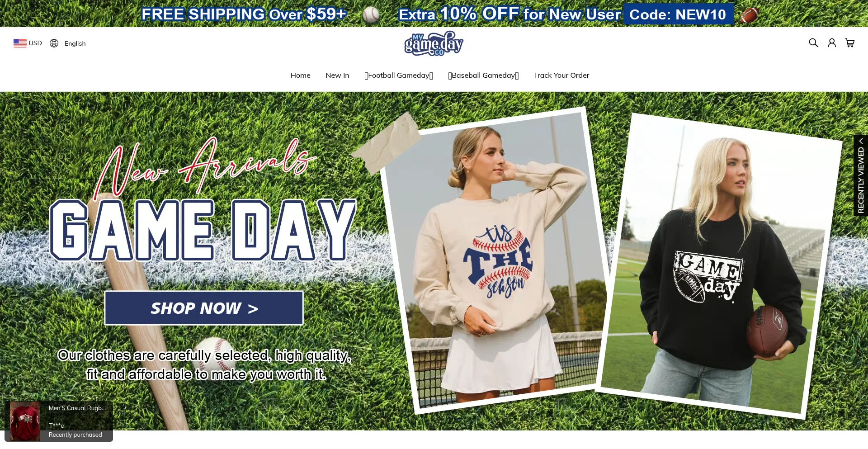Click the Track Your Order link
This screenshot has height=449, width=868.
[x=561, y=76]
